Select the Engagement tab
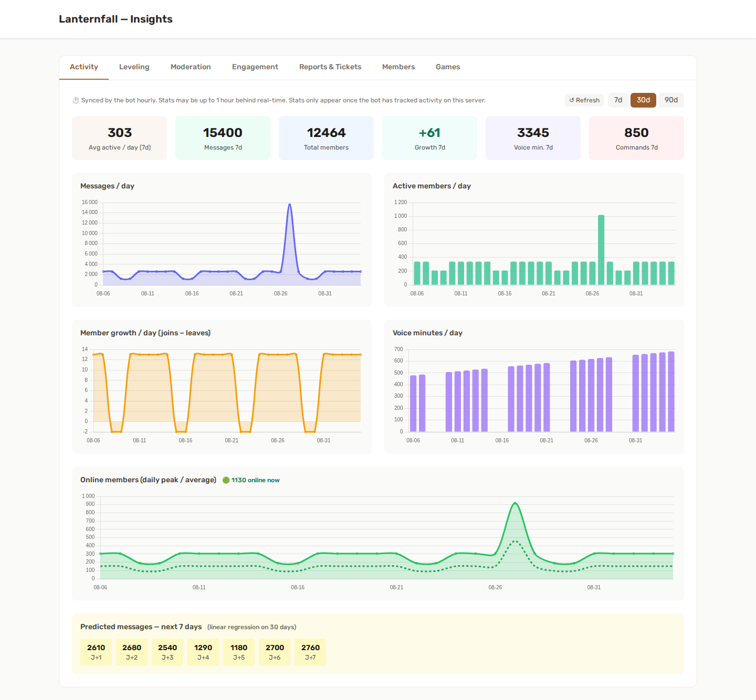Screen dimensions: 756x700 255,67
